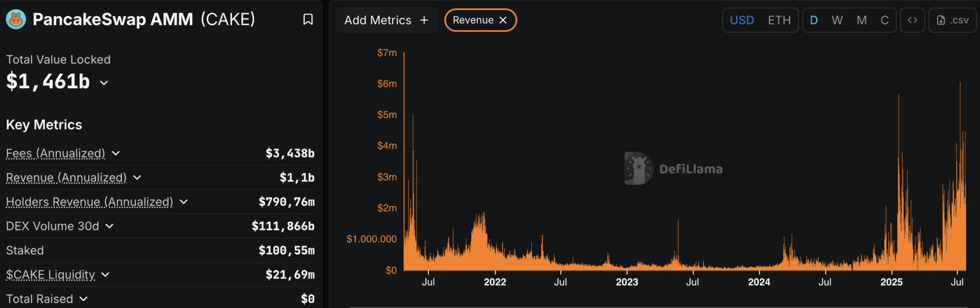
Task: Open the Add Metrics menu
Action: [x=387, y=20]
